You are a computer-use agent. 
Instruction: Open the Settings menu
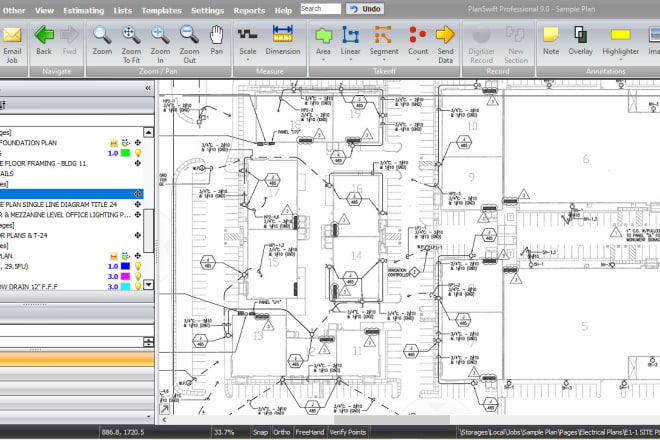(208, 11)
